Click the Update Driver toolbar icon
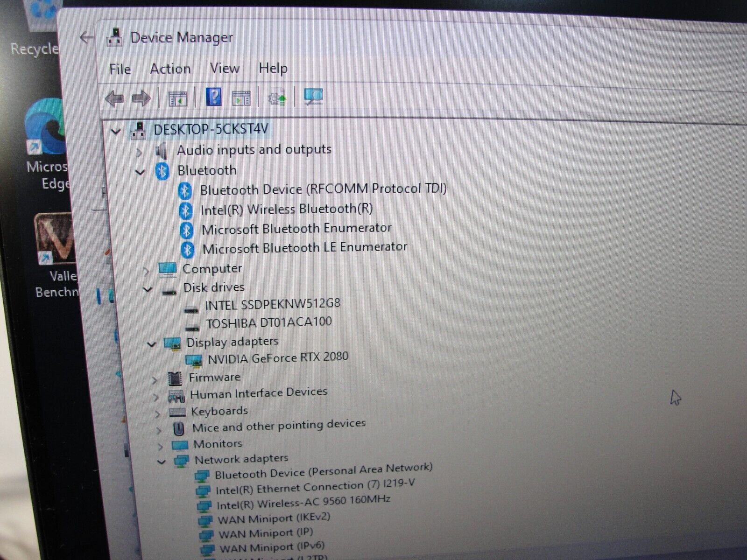Viewport: 747px width, 560px height. pyautogui.click(x=277, y=97)
